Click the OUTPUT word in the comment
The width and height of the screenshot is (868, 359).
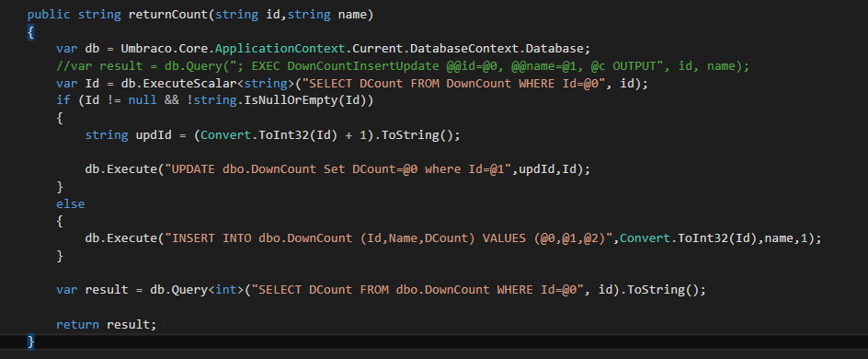pos(634,66)
